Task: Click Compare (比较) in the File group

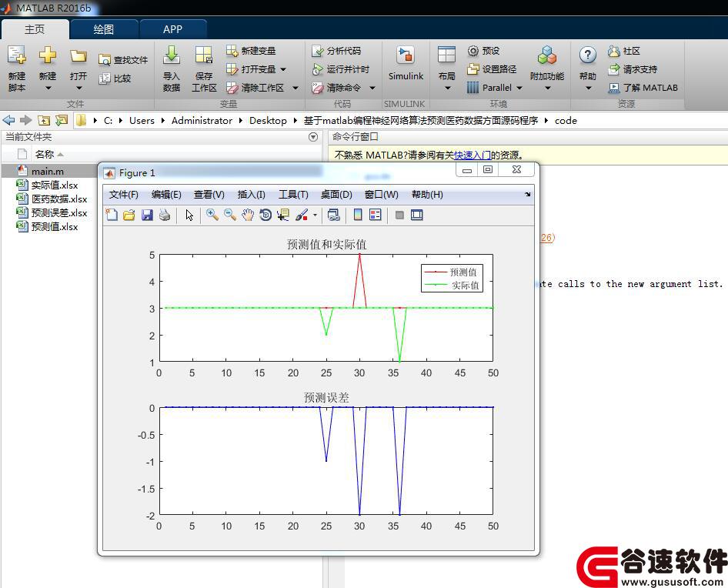Action: pyautogui.click(x=115, y=79)
